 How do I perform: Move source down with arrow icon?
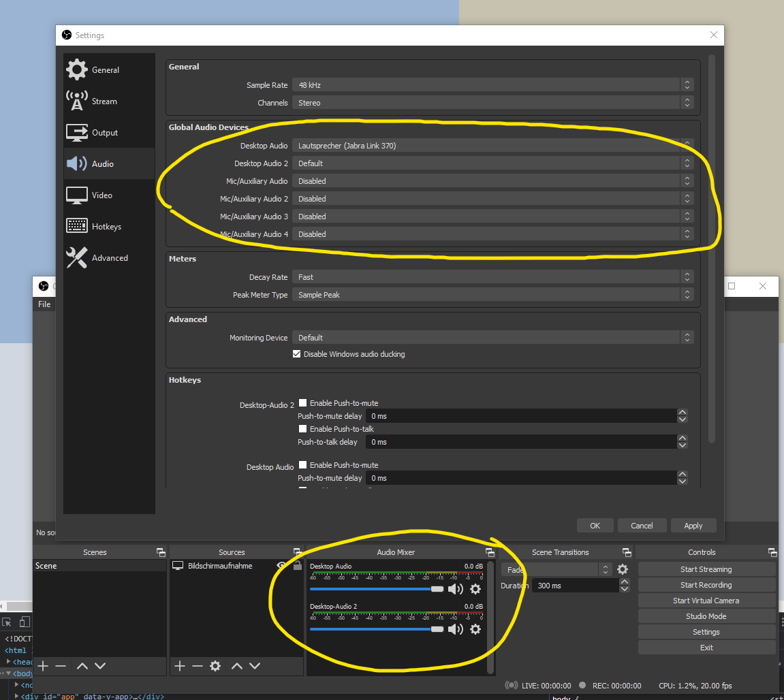(x=255, y=665)
